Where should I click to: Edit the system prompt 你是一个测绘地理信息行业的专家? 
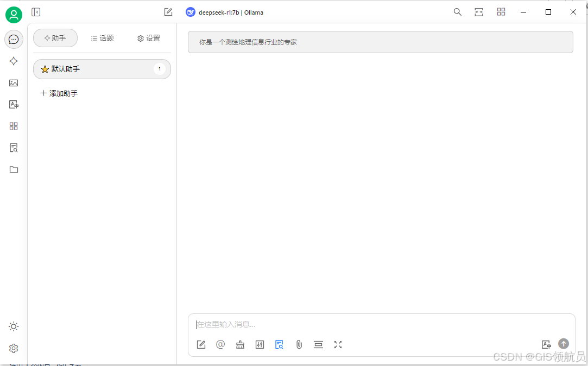click(380, 42)
